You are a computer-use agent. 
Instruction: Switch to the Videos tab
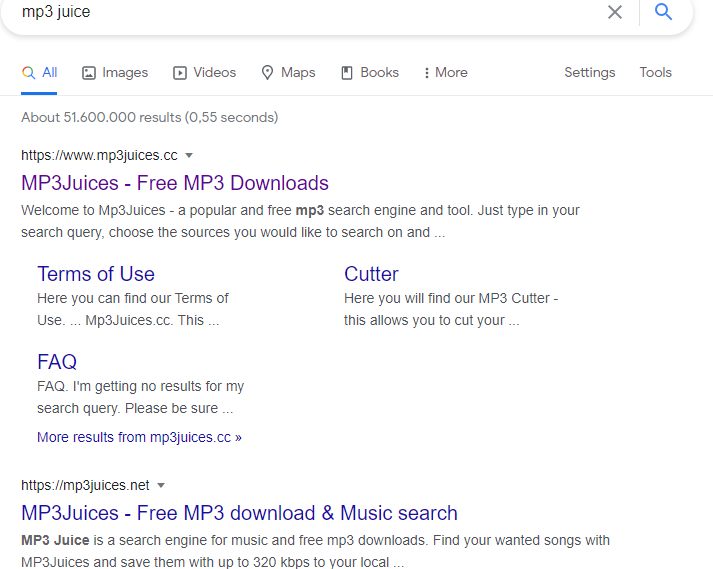click(205, 73)
